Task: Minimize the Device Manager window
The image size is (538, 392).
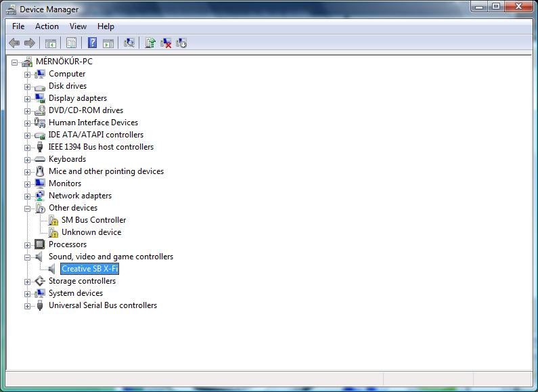Action: tap(480, 7)
